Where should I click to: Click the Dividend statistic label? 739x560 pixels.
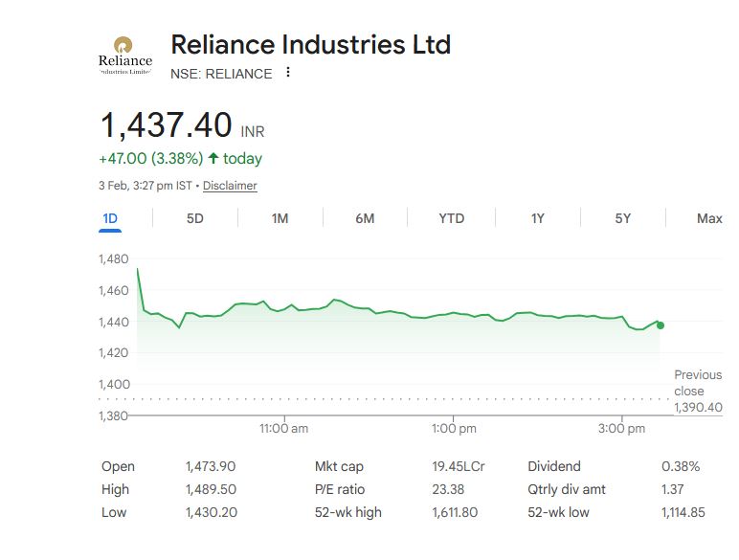coord(554,466)
